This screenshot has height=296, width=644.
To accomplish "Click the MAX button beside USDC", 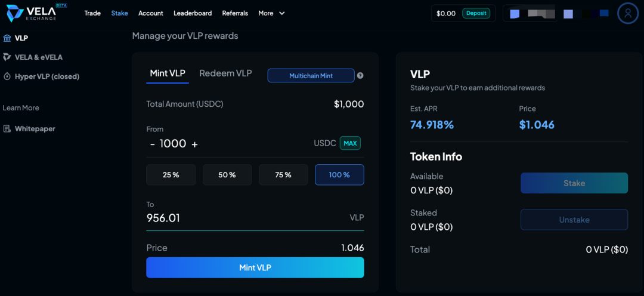I will tap(350, 143).
